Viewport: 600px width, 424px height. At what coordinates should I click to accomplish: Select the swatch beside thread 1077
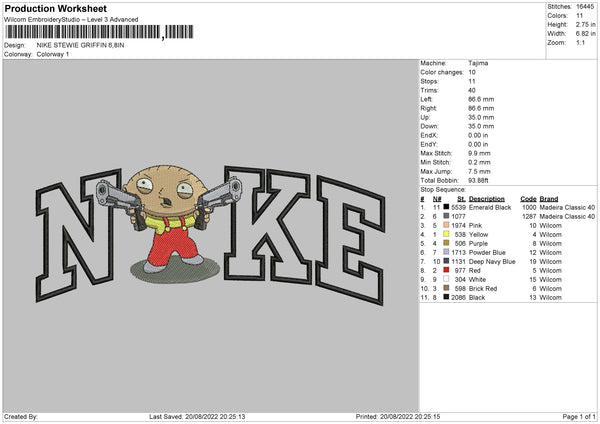click(x=446, y=216)
